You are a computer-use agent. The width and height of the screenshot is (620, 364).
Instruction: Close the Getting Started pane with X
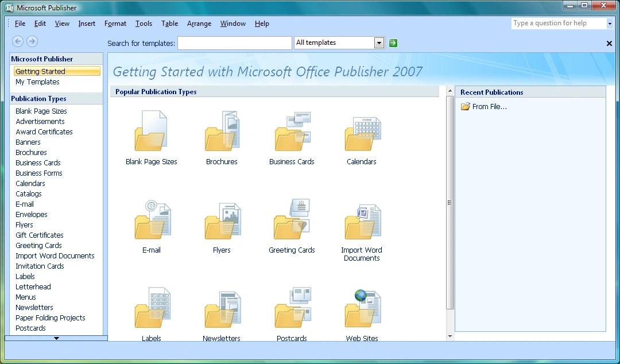click(609, 44)
